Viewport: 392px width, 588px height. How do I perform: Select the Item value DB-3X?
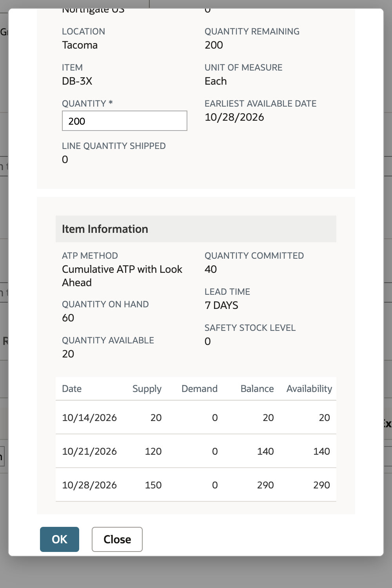click(77, 81)
